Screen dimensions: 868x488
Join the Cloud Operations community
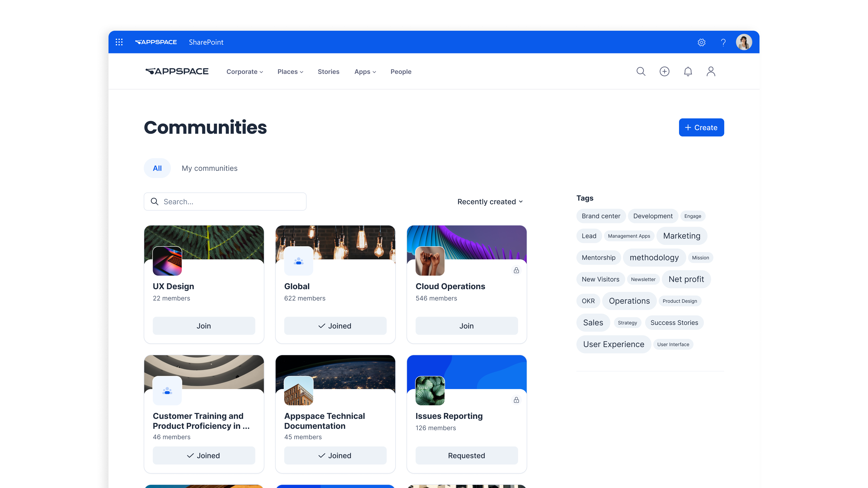pyautogui.click(x=467, y=326)
